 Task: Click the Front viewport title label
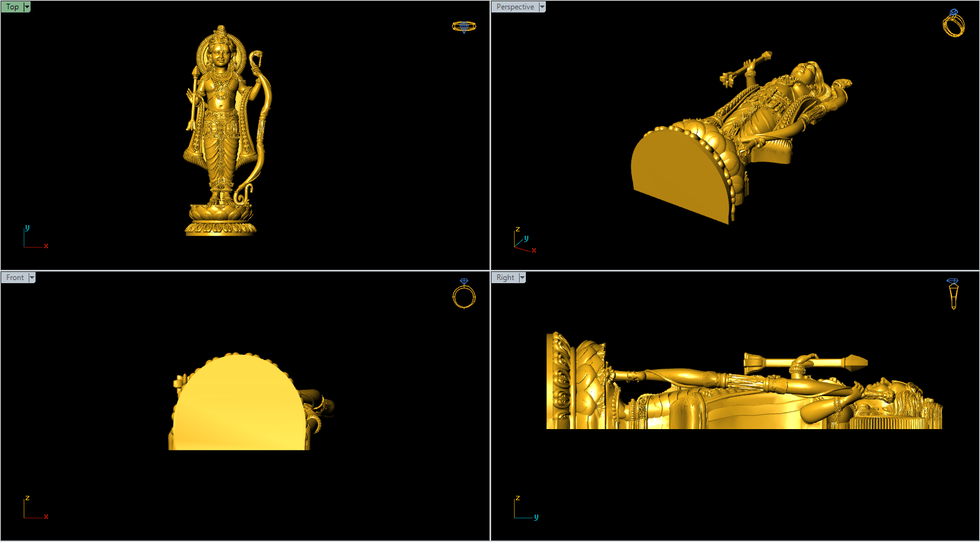pos(15,278)
